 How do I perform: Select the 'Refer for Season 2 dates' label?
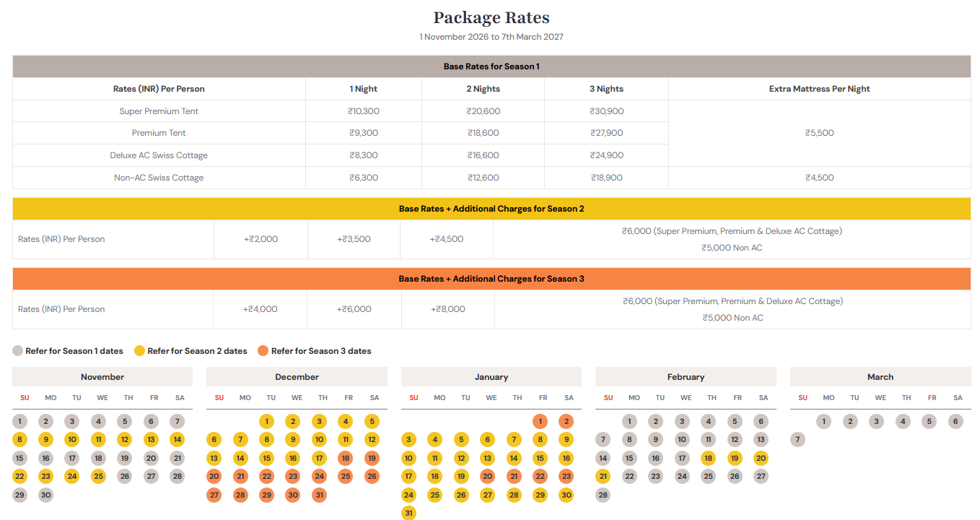[x=197, y=351]
